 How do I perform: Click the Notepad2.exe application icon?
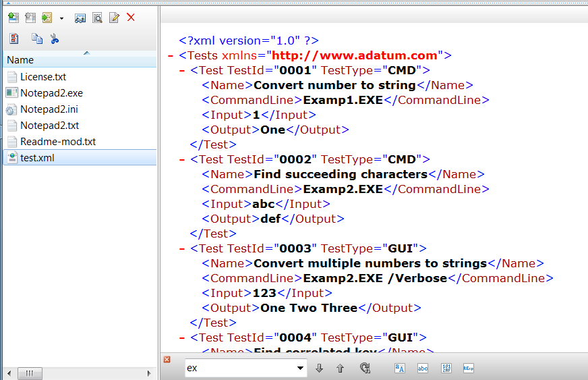(x=12, y=92)
